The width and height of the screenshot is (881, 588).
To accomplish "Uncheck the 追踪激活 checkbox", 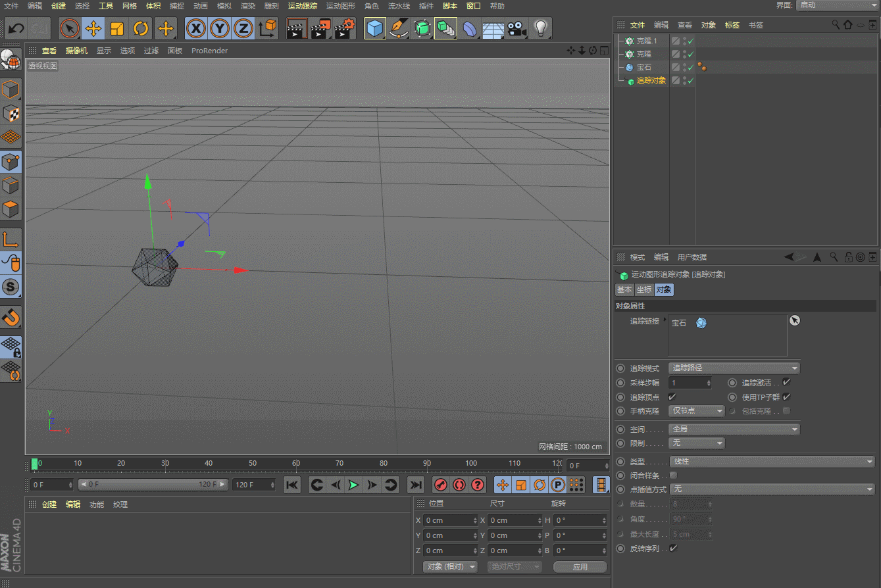I will click(786, 382).
